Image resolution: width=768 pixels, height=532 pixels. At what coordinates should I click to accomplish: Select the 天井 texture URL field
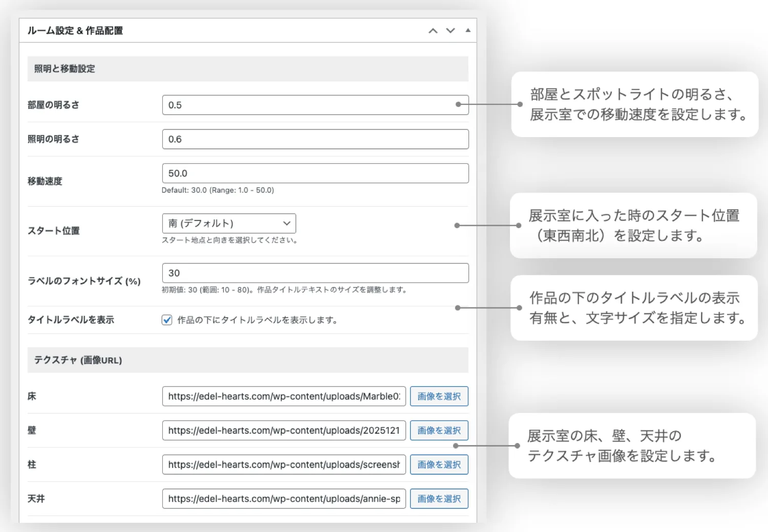click(284, 499)
